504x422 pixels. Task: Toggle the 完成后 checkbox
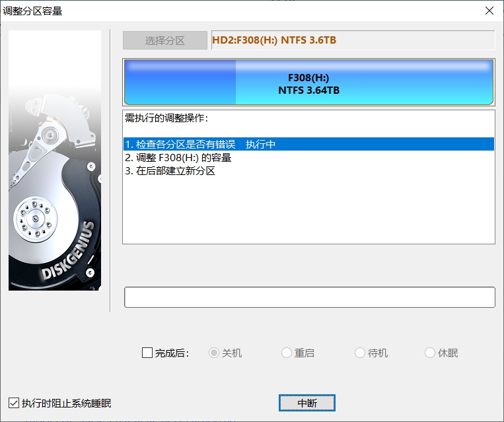[147, 353]
